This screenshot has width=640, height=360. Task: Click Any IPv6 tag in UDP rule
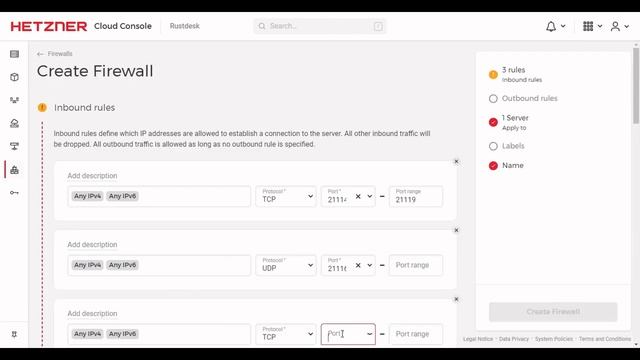click(122, 265)
